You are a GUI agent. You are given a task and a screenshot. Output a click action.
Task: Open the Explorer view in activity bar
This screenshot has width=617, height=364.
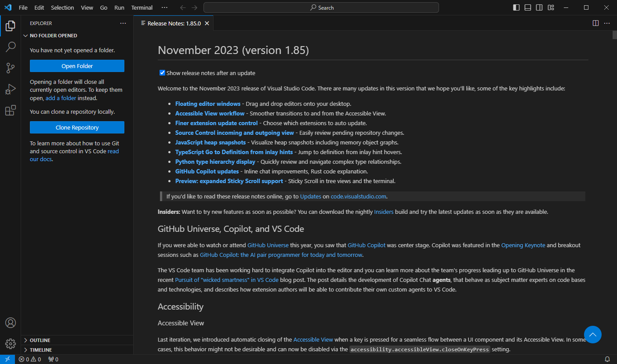[11, 26]
